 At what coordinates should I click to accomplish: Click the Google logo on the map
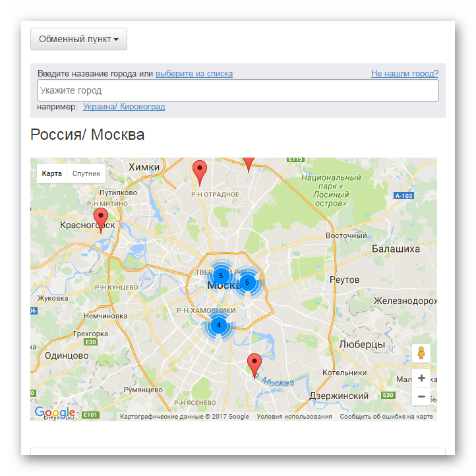(x=55, y=412)
